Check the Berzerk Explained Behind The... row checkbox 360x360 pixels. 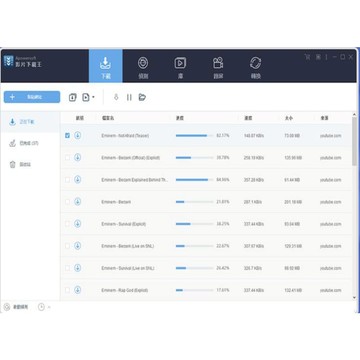68,180
